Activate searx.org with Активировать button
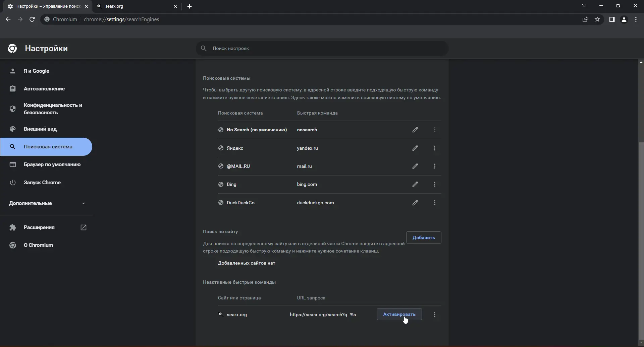The width and height of the screenshot is (644, 347). coord(399,314)
